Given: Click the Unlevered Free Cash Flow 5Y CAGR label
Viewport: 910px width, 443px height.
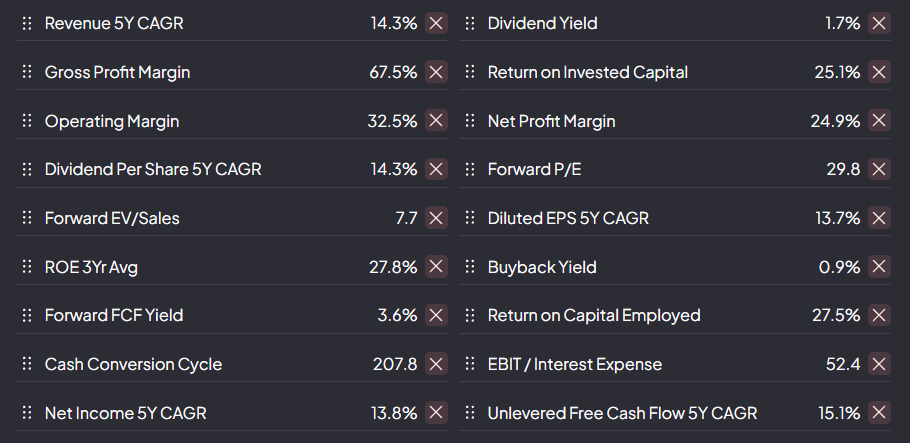Looking at the screenshot, I should 622,413.
